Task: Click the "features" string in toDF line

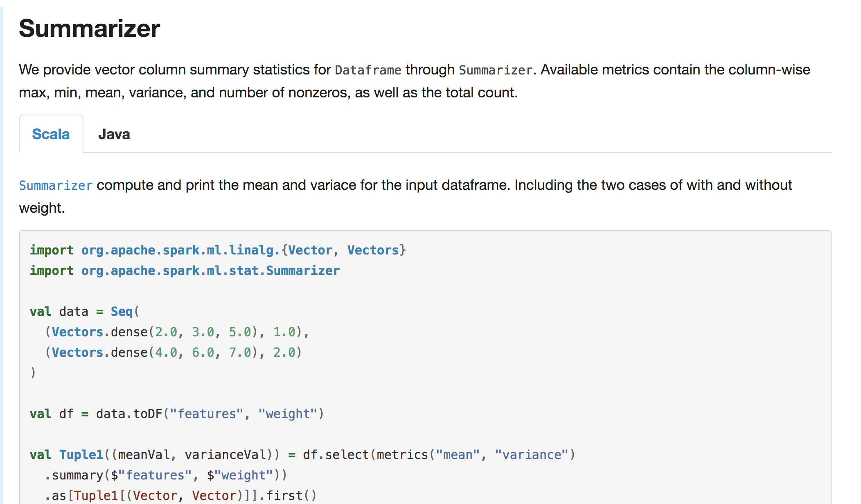Action: click(206, 414)
